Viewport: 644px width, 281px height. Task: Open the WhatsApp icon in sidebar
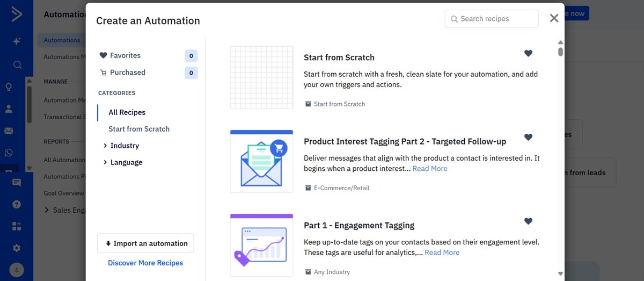tap(9, 153)
